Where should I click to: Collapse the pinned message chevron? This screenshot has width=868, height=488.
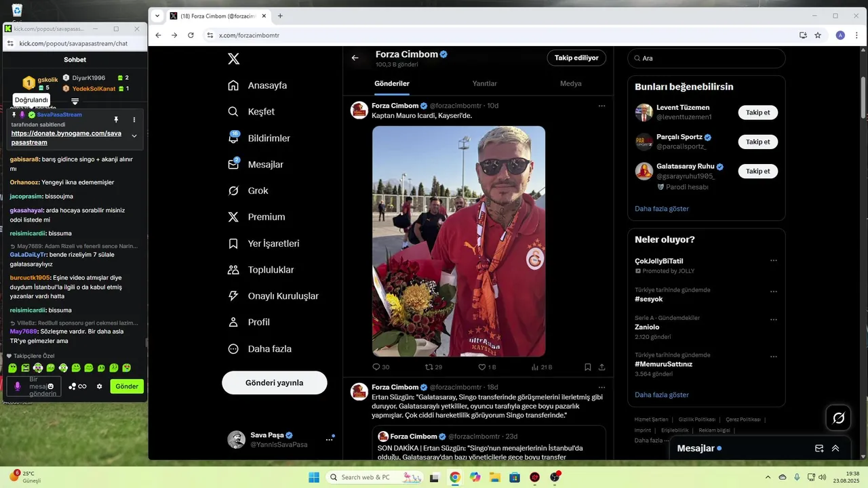pos(134,136)
